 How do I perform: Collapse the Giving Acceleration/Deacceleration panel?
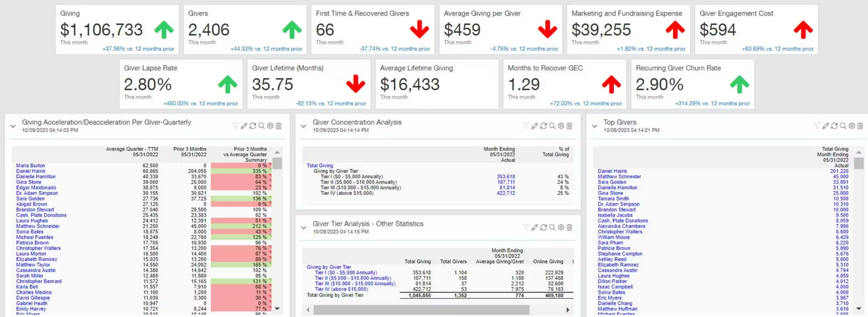coord(13,126)
